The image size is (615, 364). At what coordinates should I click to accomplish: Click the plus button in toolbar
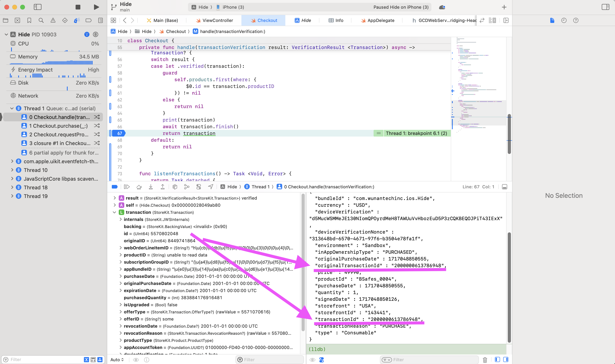pos(504,7)
